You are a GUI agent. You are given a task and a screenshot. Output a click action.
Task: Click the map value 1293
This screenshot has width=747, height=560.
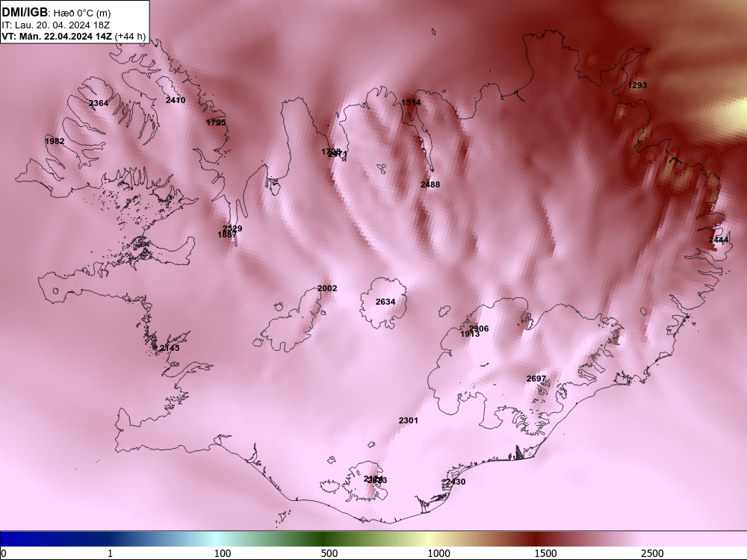[x=637, y=85]
